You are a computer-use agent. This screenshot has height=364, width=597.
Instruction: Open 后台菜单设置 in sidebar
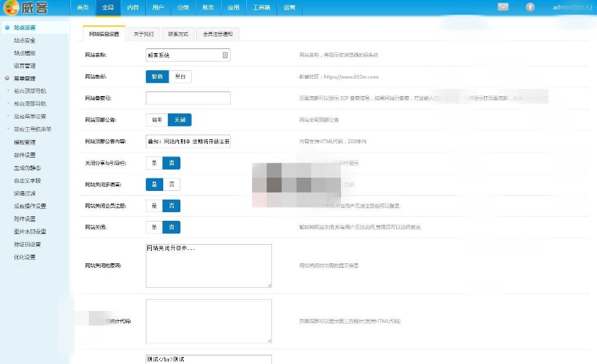[30, 116]
